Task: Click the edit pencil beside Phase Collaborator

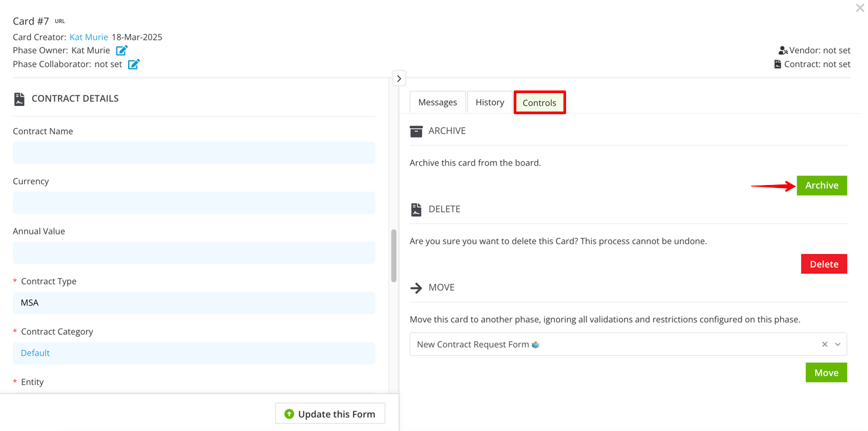Action: tap(133, 64)
